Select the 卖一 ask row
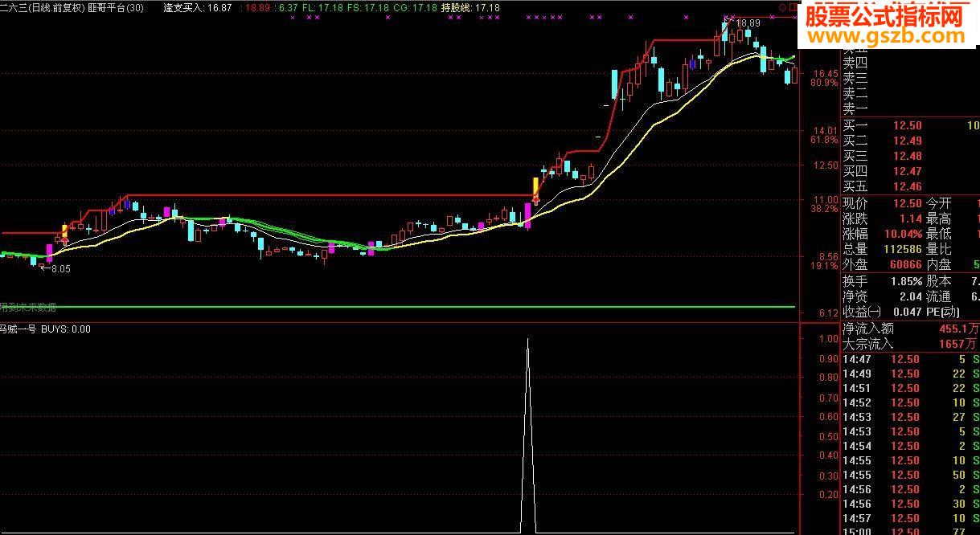 point(910,108)
